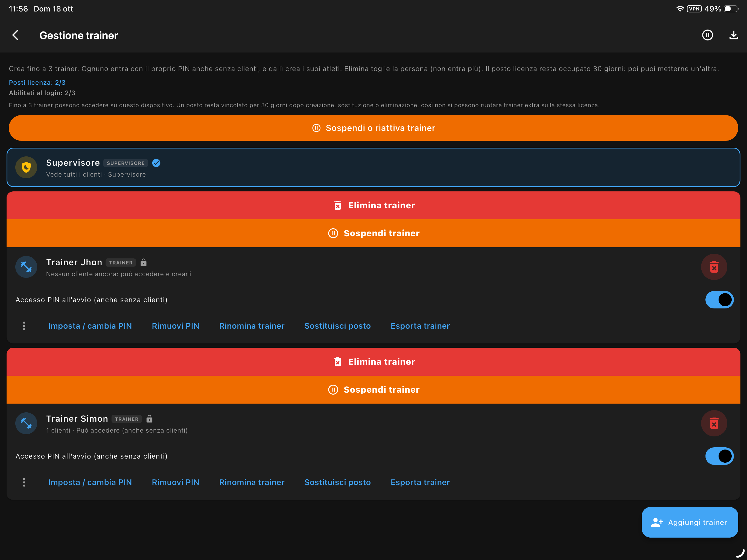Click Rimuovi PIN for Trainer Simon

(176, 482)
